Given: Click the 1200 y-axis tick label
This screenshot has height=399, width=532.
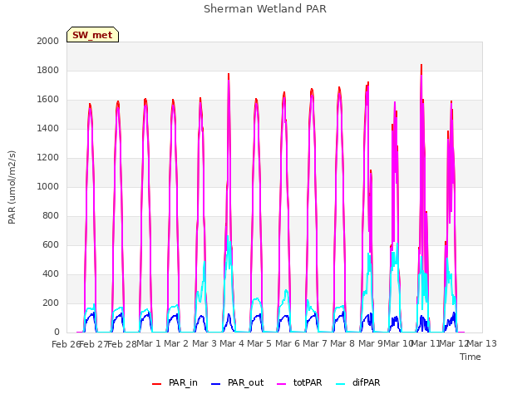Looking at the screenshot, I should (48, 157).
